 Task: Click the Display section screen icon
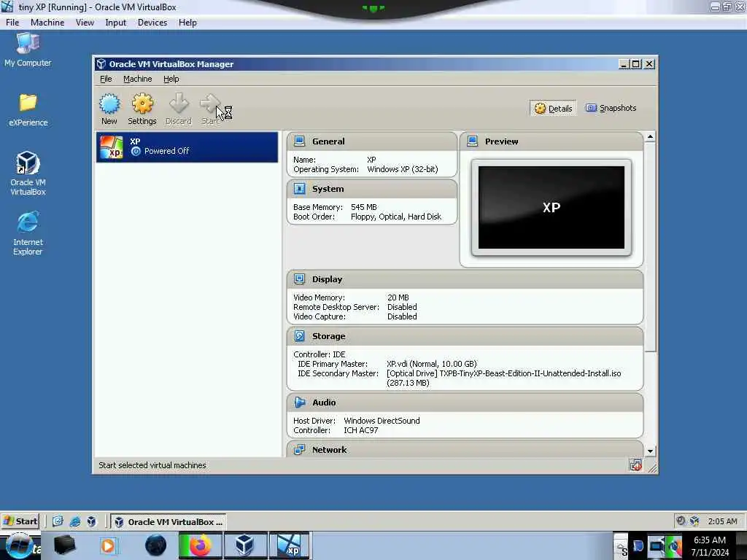tap(299, 279)
